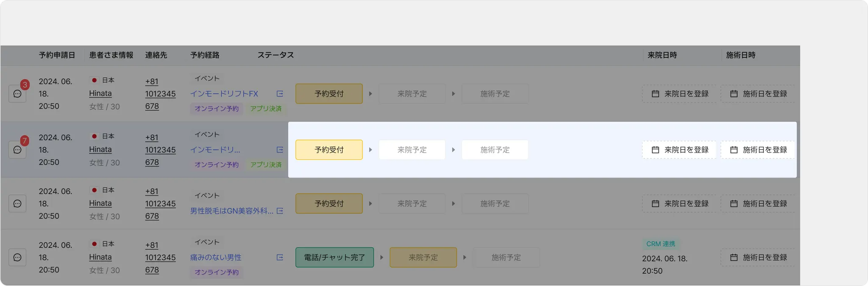Open external link icon beside 痛みのない男性
Screen dimensions: 868x286
(280, 257)
